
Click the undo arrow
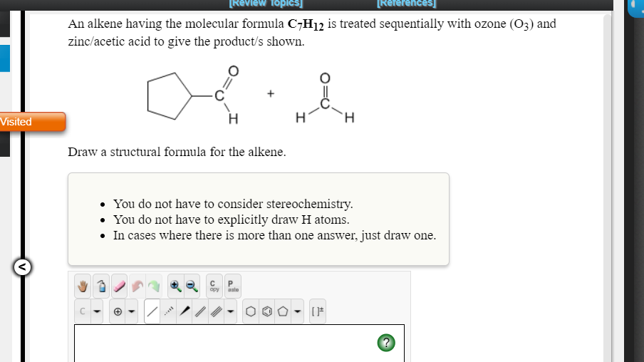[137, 286]
